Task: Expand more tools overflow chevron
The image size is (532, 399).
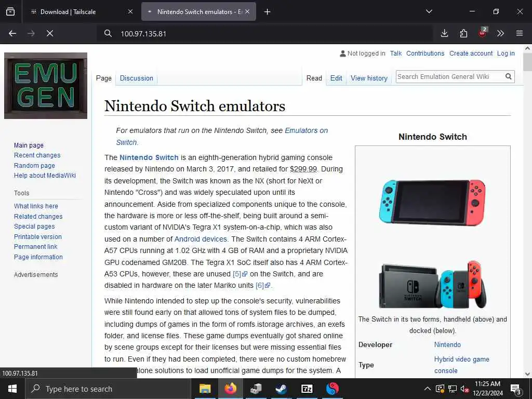Action: (500, 33)
